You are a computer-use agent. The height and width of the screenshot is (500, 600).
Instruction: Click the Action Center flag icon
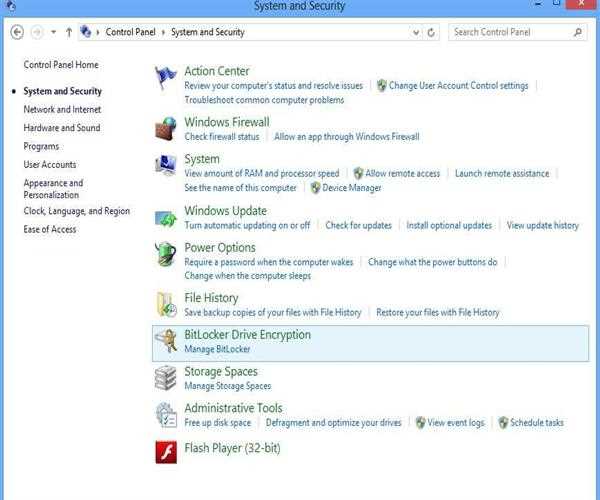(166, 77)
